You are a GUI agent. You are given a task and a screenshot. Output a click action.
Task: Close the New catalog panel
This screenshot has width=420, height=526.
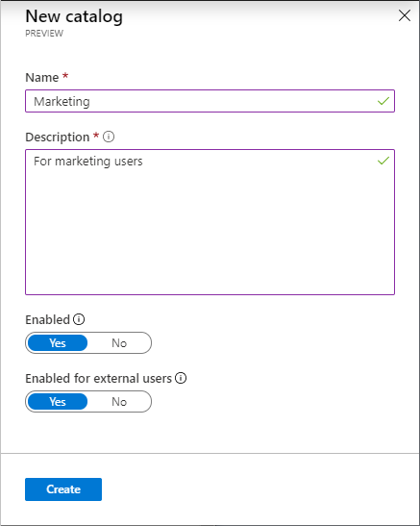(x=405, y=15)
